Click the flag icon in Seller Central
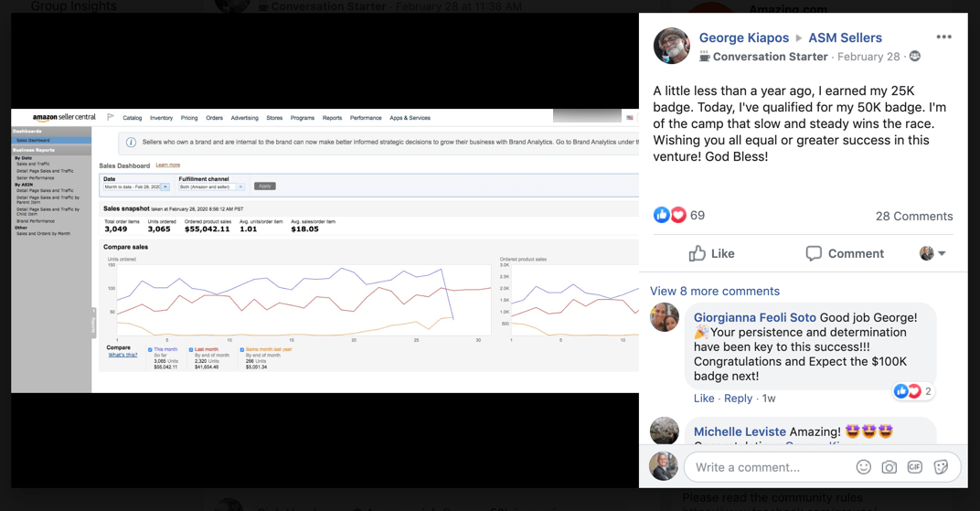Viewport: 980px width, 511px height. tap(111, 117)
